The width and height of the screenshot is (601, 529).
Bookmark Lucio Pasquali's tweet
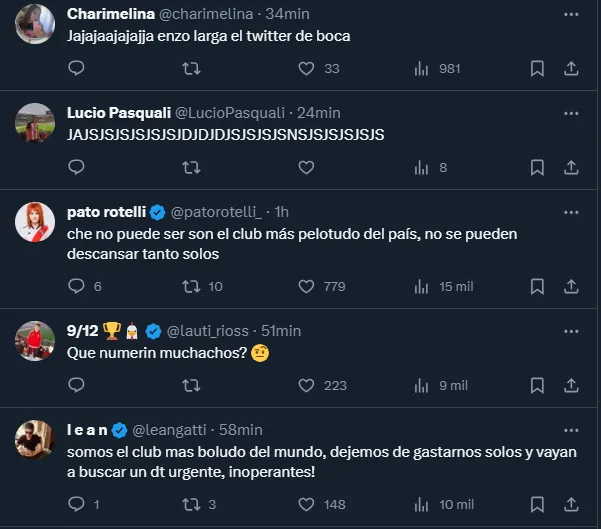(x=537, y=167)
